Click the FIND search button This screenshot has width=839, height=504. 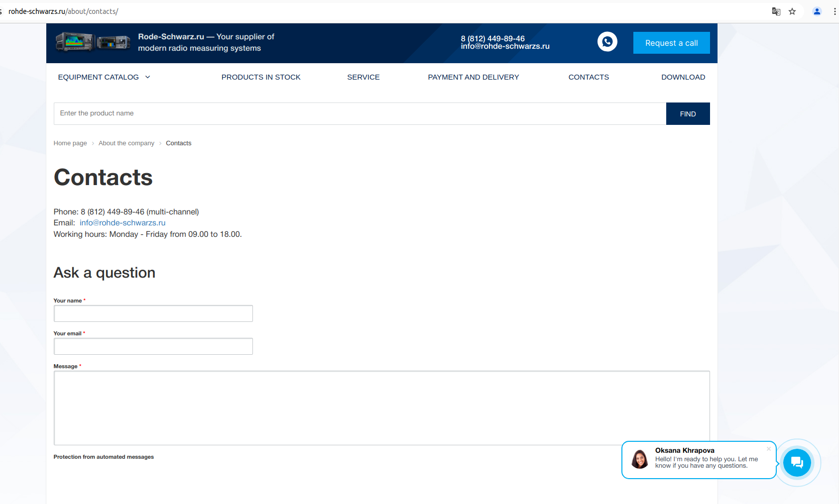[x=688, y=114]
